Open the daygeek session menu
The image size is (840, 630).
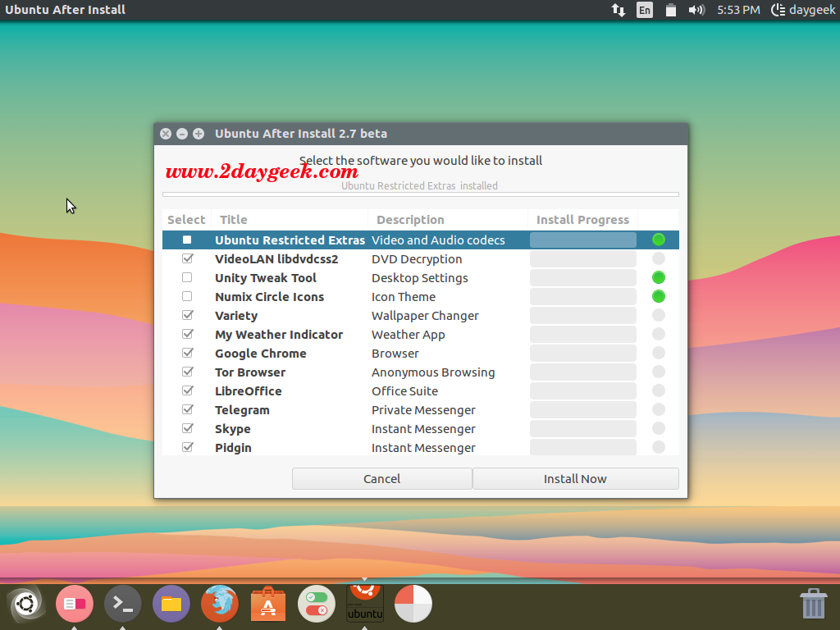pyautogui.click(x=803, y=10)
